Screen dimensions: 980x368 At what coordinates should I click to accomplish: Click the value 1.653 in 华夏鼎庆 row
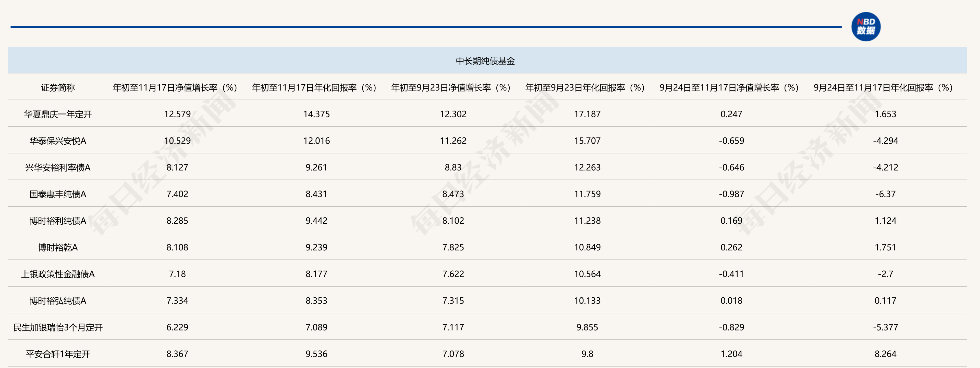[x=885, y=114]
